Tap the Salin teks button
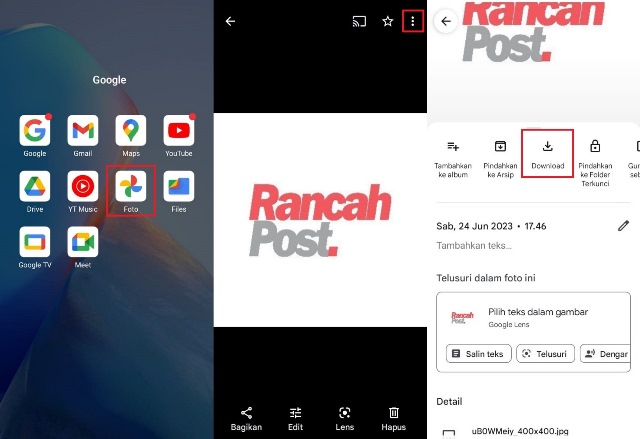The width and height of the screenshot is (640, 439). 478,354
